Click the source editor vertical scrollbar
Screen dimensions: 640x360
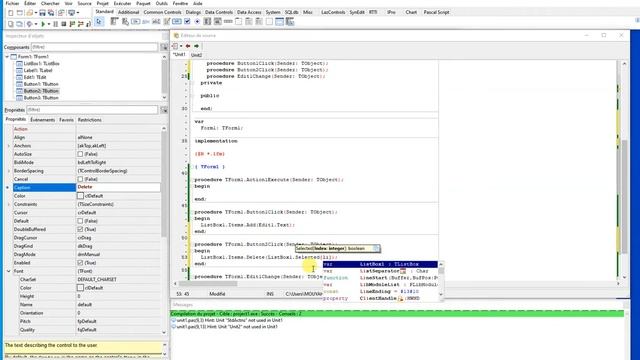tap(624, 171)
